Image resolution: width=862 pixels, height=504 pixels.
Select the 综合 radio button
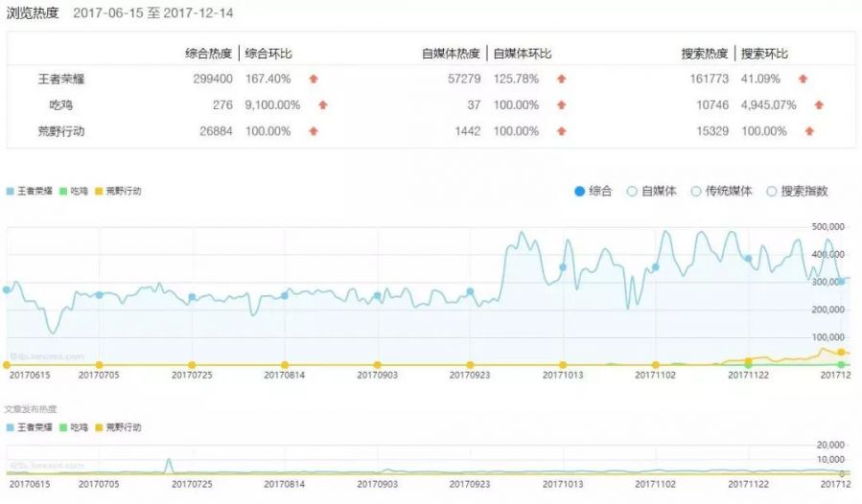pos(579,192)
